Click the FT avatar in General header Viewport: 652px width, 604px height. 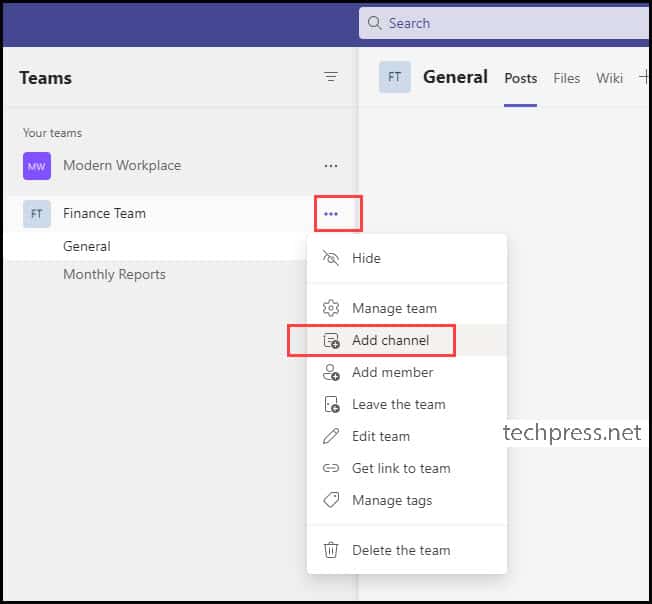(395, 77)
